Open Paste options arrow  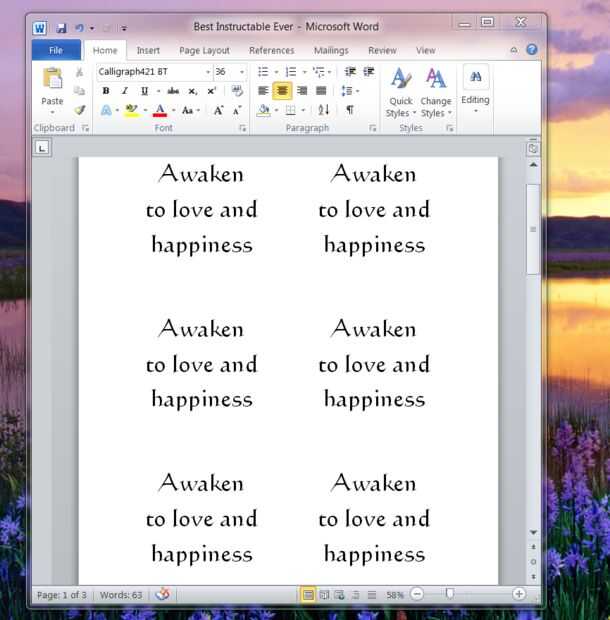tap(53, 113)
